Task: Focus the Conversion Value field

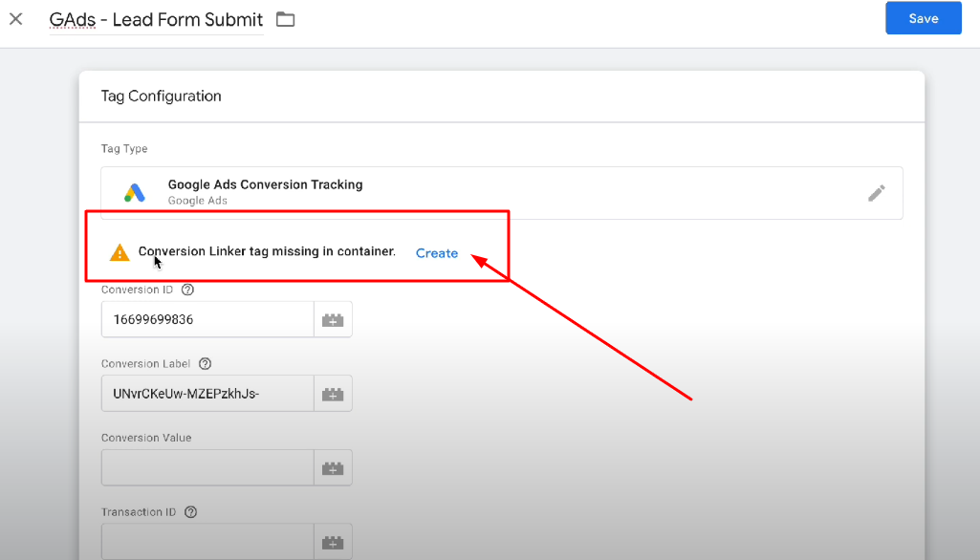Action: tap(207, 467)
